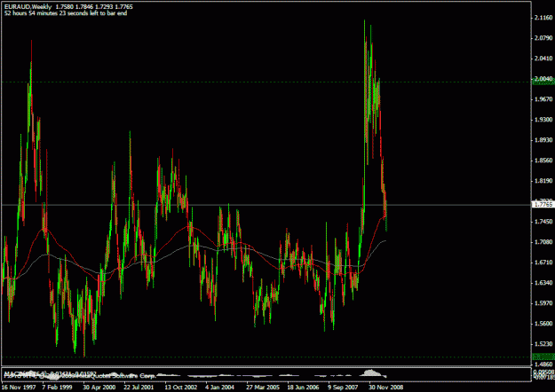Click the 2.0410 price axis label
This screenshot has height=392, width=555.
click(544, 59)
